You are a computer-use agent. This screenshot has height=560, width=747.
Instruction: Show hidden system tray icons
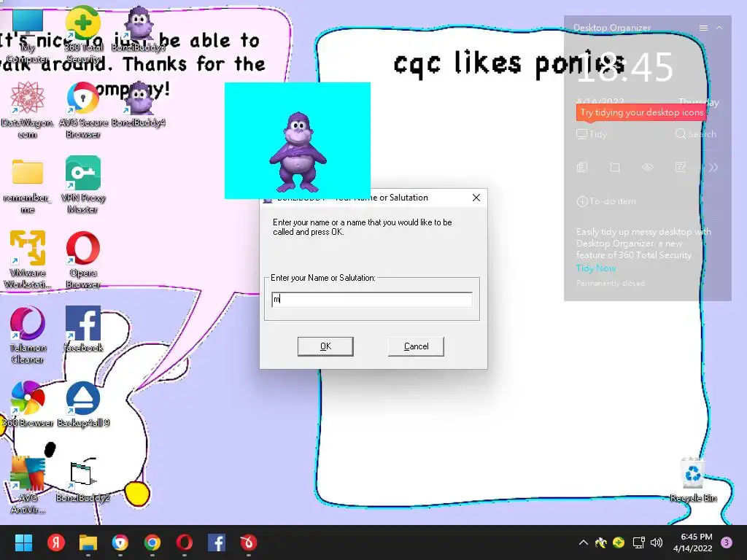[583, 542]
